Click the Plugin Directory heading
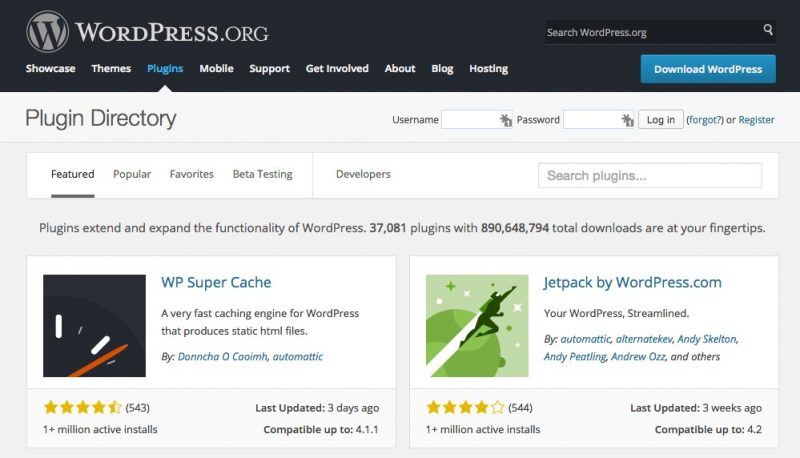 (101, 118)
